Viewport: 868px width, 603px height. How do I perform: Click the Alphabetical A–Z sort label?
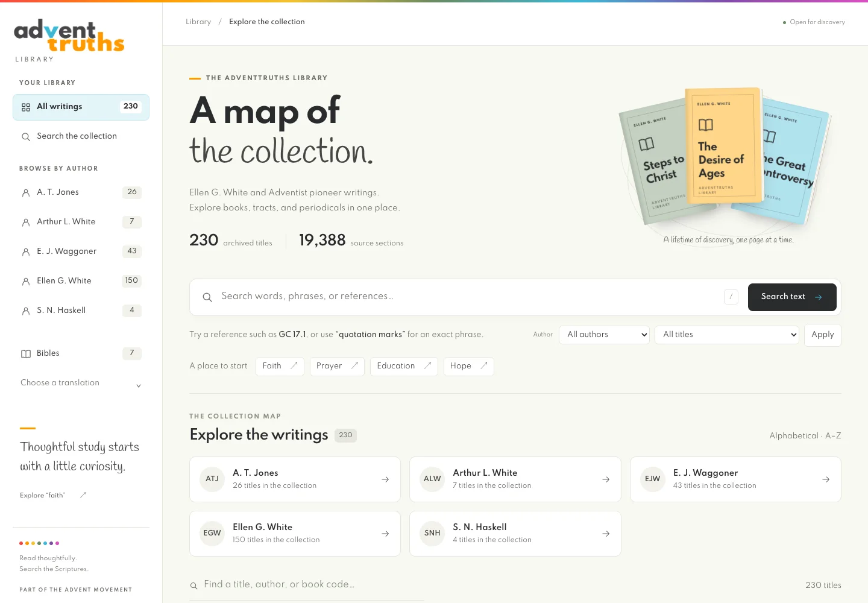805,436
